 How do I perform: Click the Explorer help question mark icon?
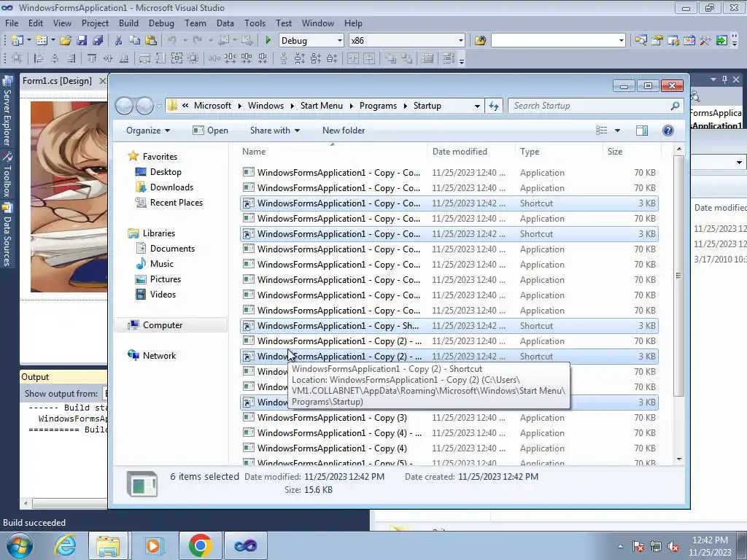coord(668,131)
